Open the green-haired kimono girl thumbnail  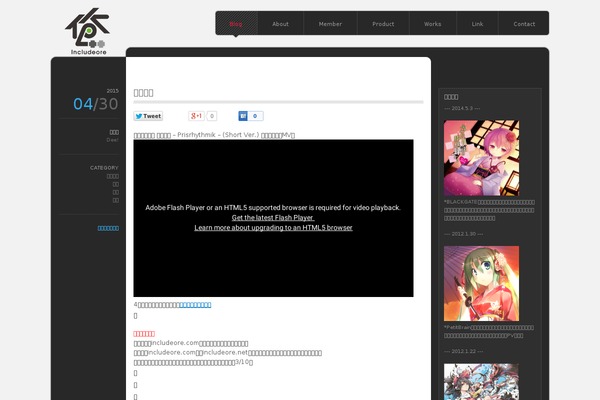[481, 283]
